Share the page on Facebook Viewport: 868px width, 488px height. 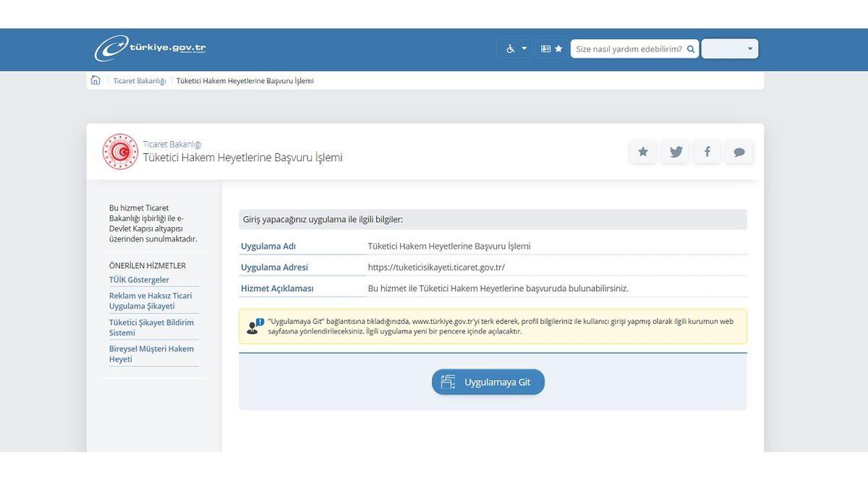tap(707, 152)
